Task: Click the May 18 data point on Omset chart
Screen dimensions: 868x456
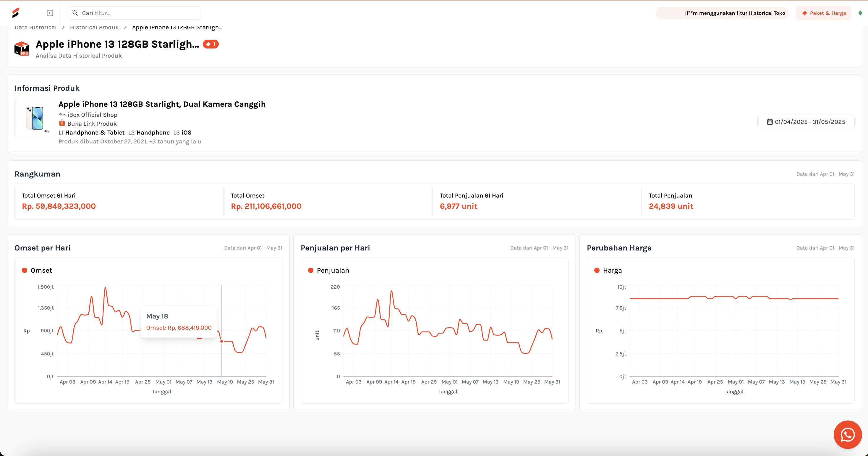Action: [222, 342]
